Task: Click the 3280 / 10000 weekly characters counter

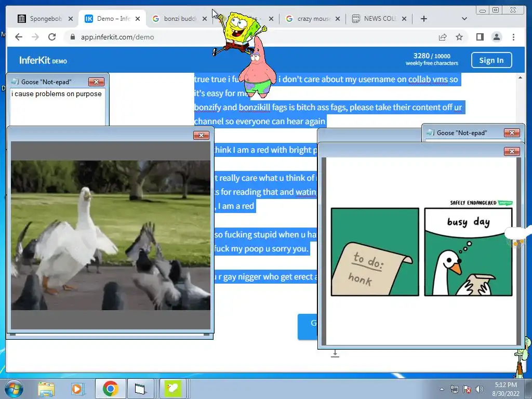Action: pos(432,59)
